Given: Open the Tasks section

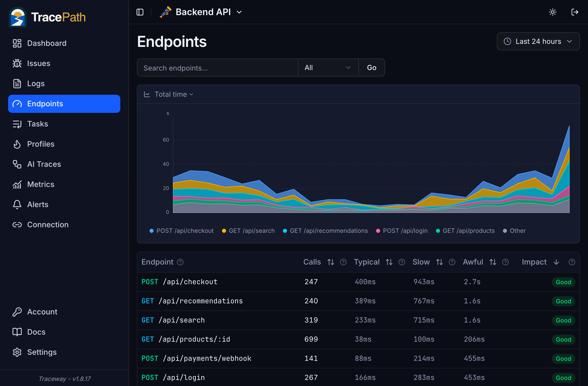Looking at the screenshot, I should coord(64,124).
